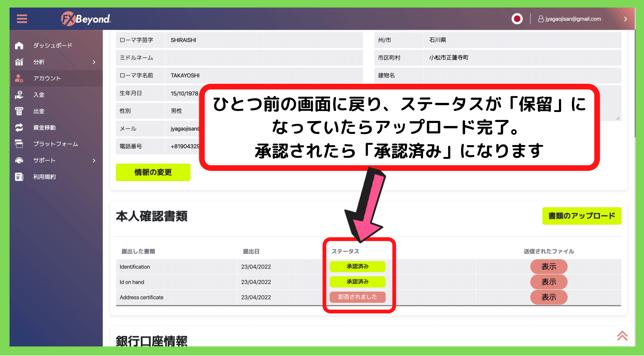This screenshot has height=356, width=644.
Task: Click the Japan flag language icon
Action: click(x=517, y=19)
